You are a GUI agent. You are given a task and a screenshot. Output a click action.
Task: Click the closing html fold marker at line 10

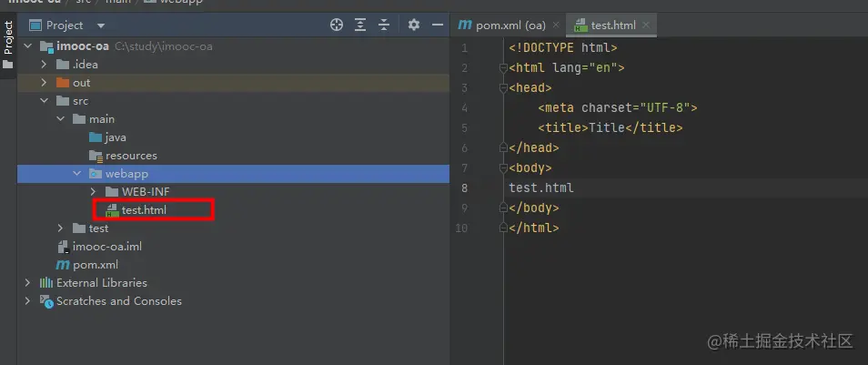click(x=503, y=228)
